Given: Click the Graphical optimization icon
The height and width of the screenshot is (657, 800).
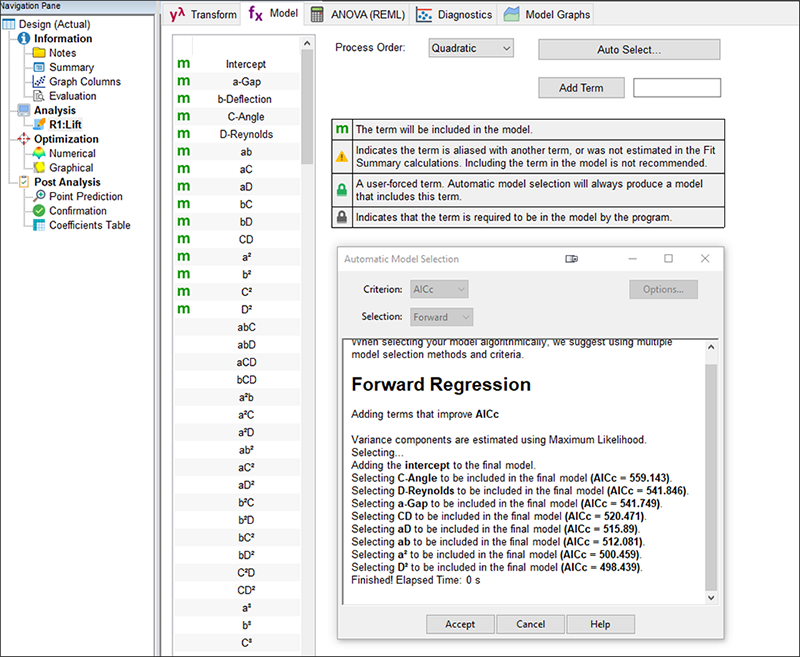Looking at the screenshot, I should point(39,168).
